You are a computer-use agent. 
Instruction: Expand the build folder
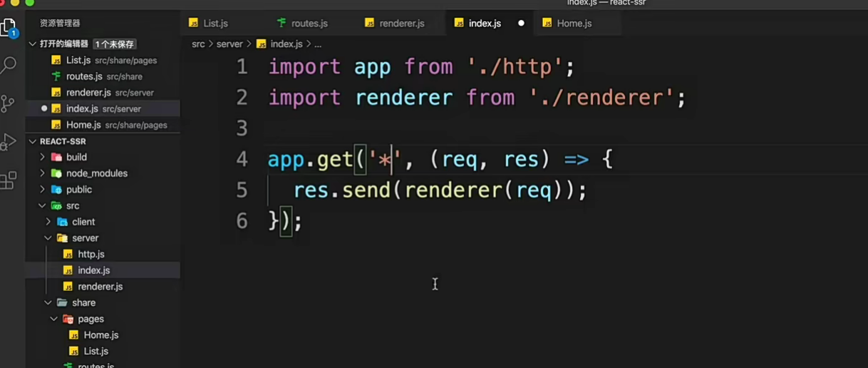(x=76, y=157)
